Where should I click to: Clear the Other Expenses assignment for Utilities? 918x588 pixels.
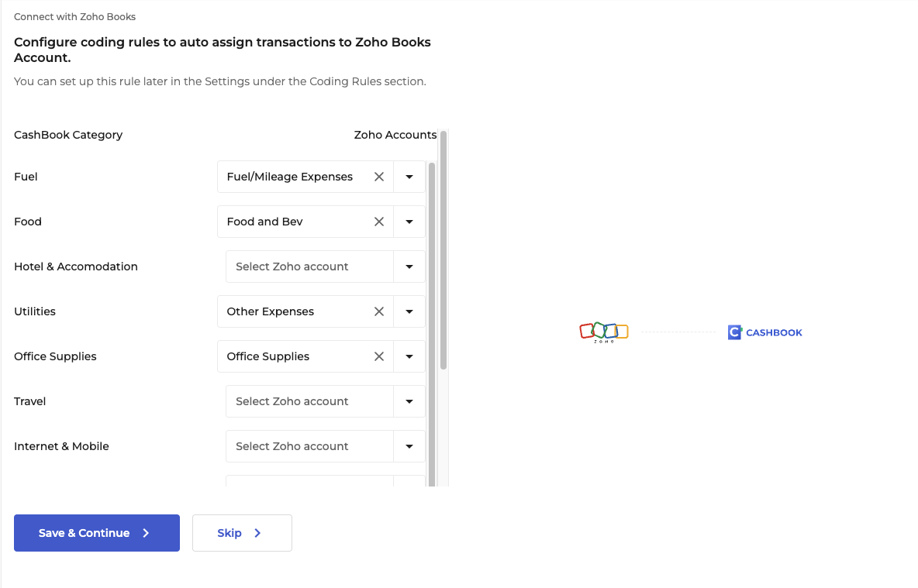[379, 311]
